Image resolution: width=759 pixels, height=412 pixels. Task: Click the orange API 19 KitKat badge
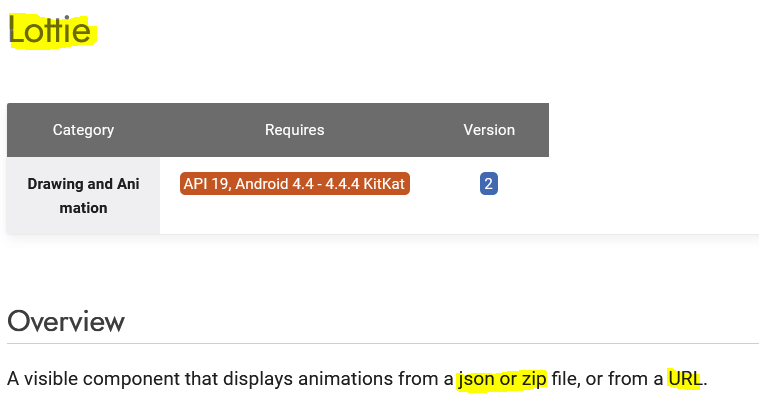tap(295, 184)
